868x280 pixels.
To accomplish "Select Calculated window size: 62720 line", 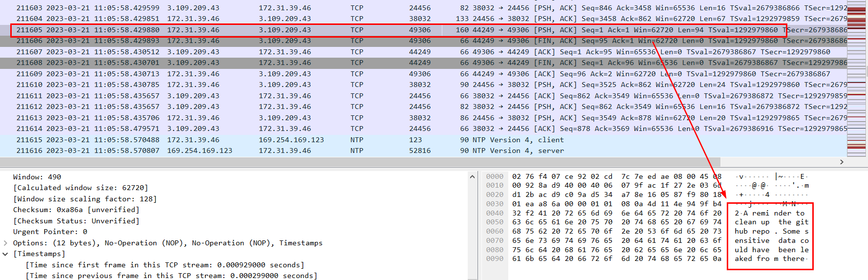I will [x=80, y=188].
